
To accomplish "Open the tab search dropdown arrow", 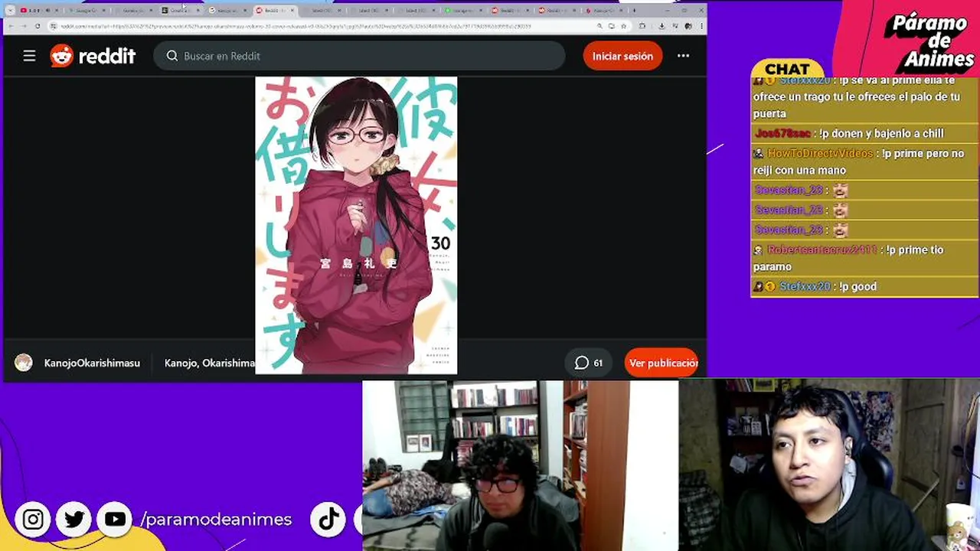I will tap(10, 11).
